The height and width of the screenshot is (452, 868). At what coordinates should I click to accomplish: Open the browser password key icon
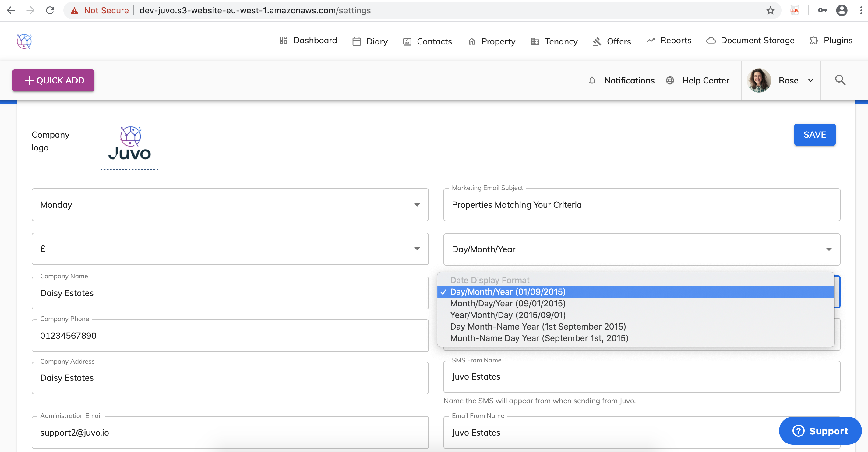point(822,10)
